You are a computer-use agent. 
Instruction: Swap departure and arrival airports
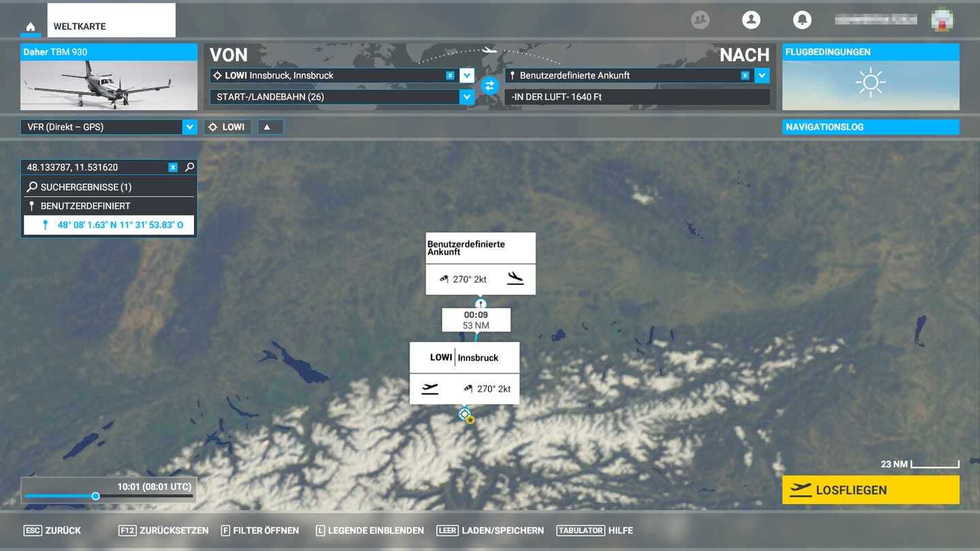[x=489, y=86]
